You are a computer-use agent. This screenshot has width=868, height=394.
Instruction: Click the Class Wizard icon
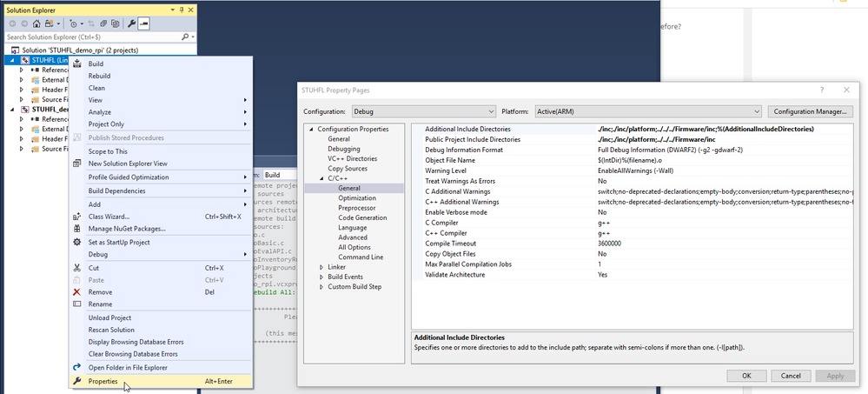(x=77, y=217)
